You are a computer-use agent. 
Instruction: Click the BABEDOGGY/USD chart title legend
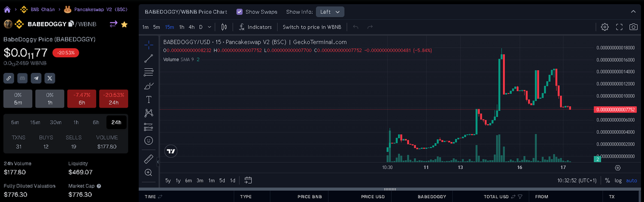pyautogui.click(x=254, y=42)
